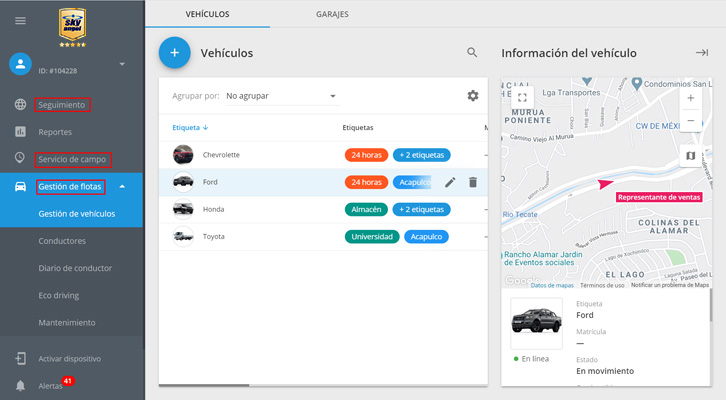Sort by the Etiqueta column header
Screen dimensions: 726x400
[x=190, y=127]
